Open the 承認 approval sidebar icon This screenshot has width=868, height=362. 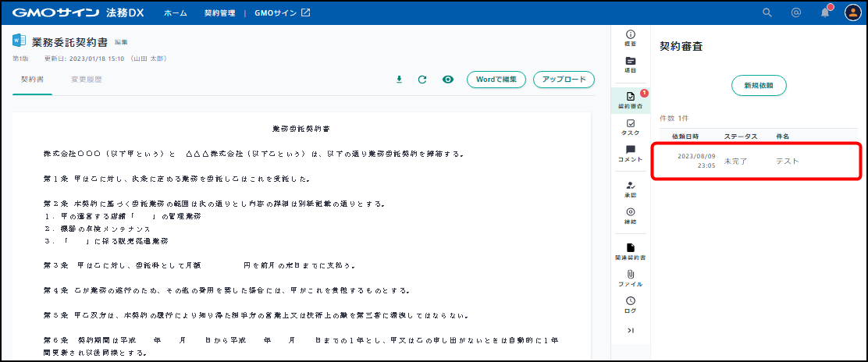click(x=630, y=190)
